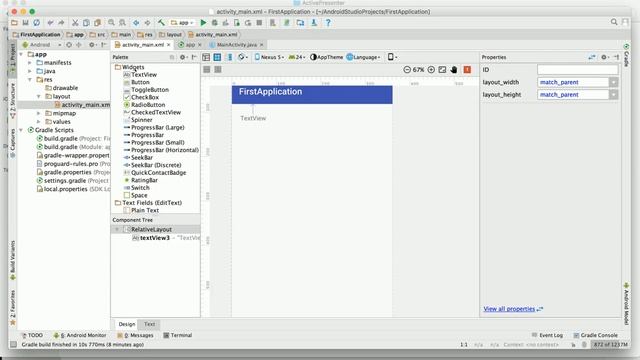The image size is (640, 360).
Task: Open the Gradle Console
Action: coord(596,335)
